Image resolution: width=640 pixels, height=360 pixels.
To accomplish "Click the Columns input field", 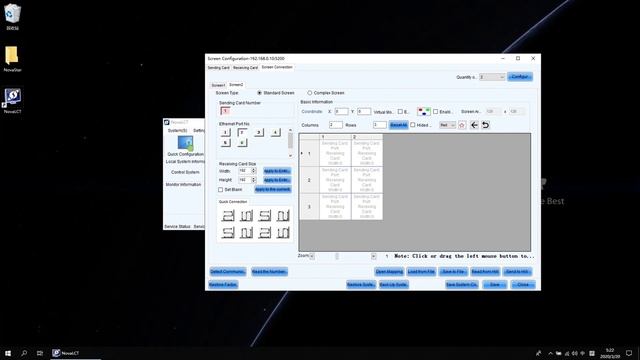I will (x=336, y=125).
